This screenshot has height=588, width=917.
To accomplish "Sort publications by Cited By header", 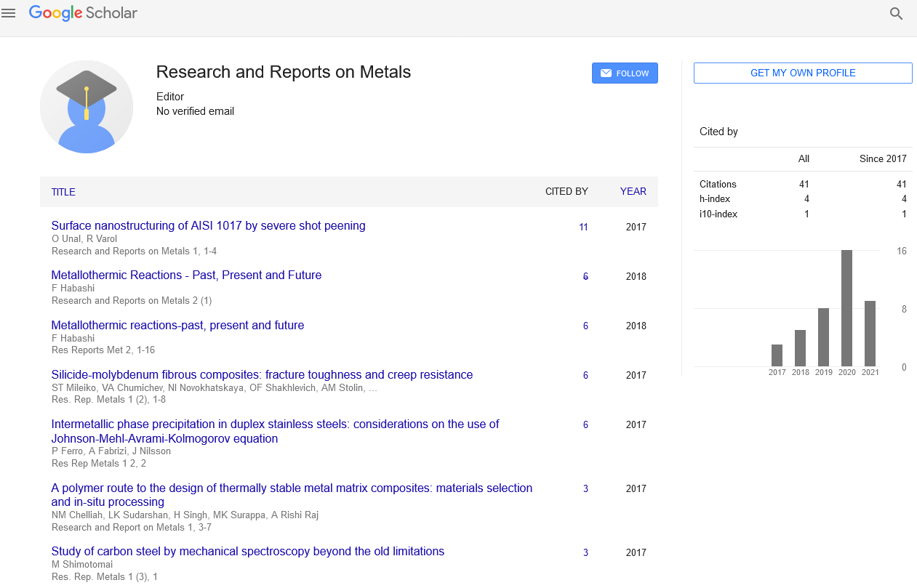I will tap(566, 192).
